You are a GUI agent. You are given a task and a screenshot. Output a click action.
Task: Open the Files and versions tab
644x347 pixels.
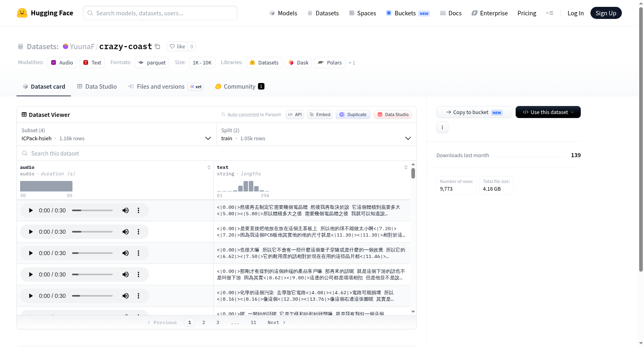tap(166, 86)
